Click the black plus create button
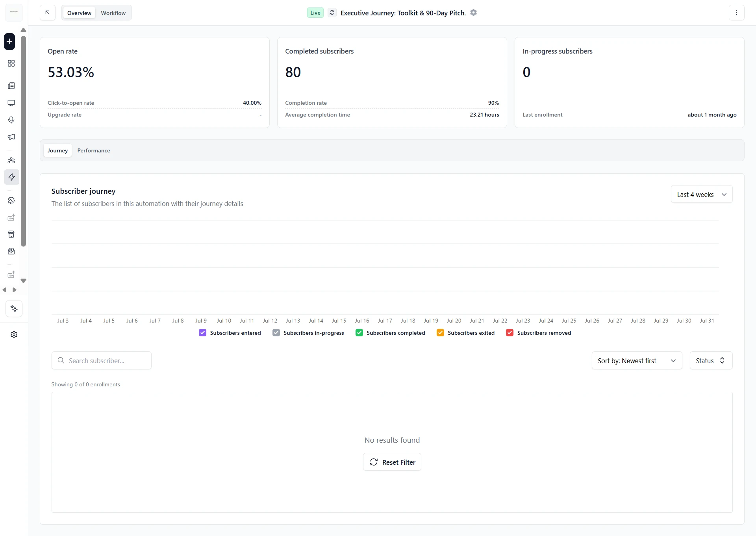This screenshot has width=756, height=536. click(9, 41)
